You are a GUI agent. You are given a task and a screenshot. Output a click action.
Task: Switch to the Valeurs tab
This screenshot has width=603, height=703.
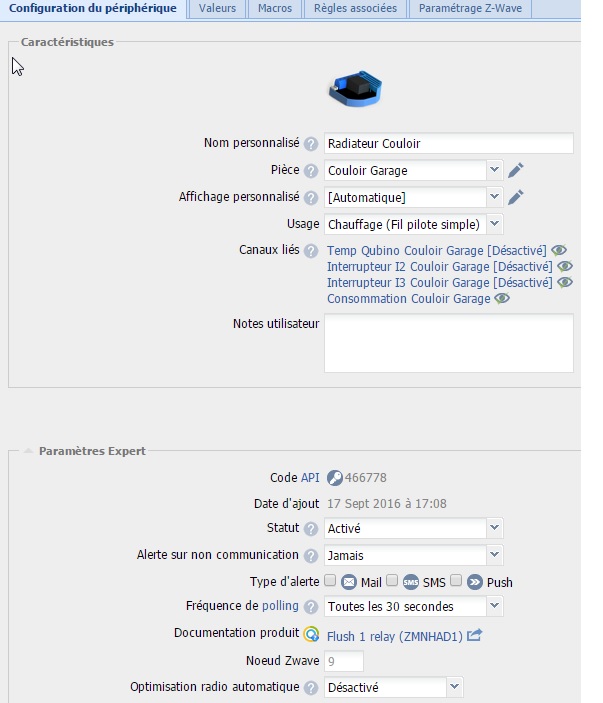click(217, 8)
